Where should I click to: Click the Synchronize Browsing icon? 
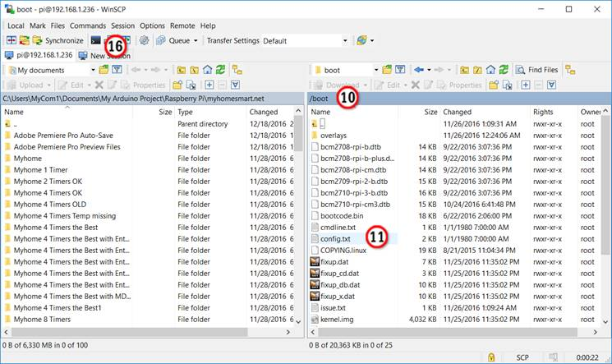pos(24,40)
